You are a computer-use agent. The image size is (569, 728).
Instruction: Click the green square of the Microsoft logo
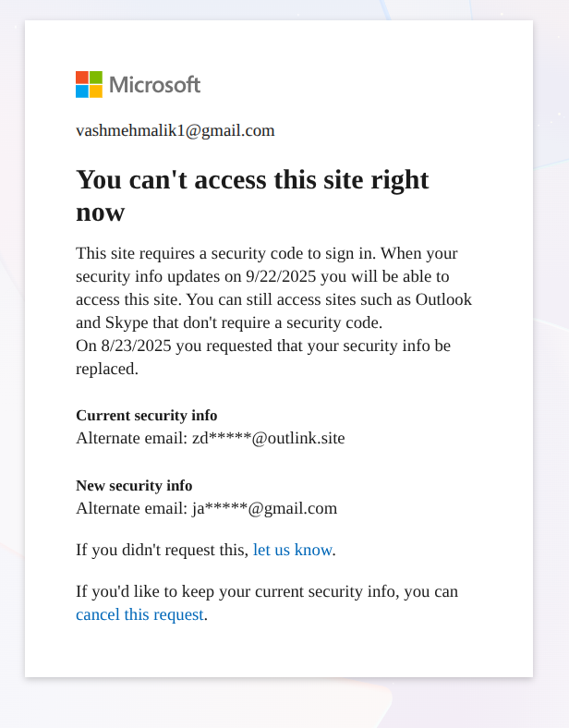(x=96, y=78)
